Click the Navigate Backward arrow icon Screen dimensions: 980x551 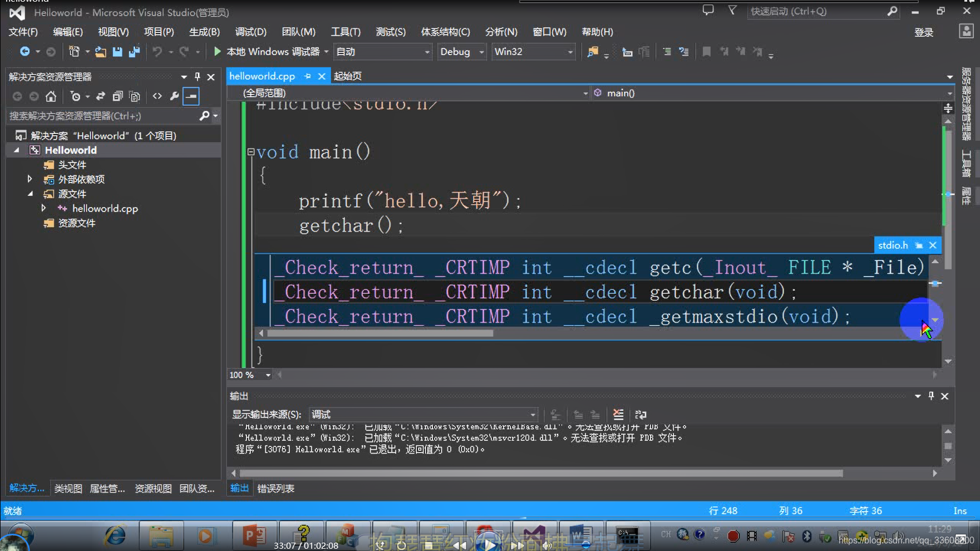click(x=24, y=51)
